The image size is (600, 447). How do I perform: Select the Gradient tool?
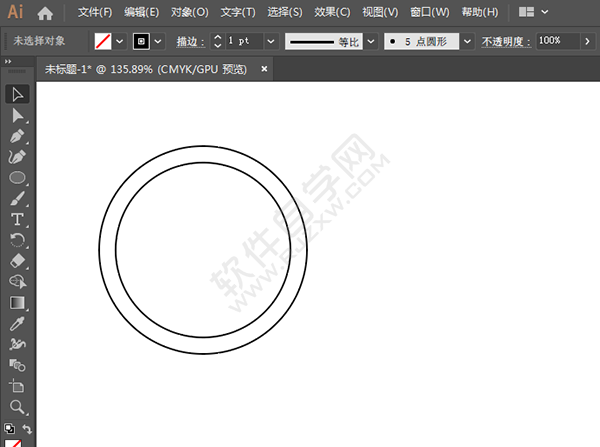tap(17, 303)
